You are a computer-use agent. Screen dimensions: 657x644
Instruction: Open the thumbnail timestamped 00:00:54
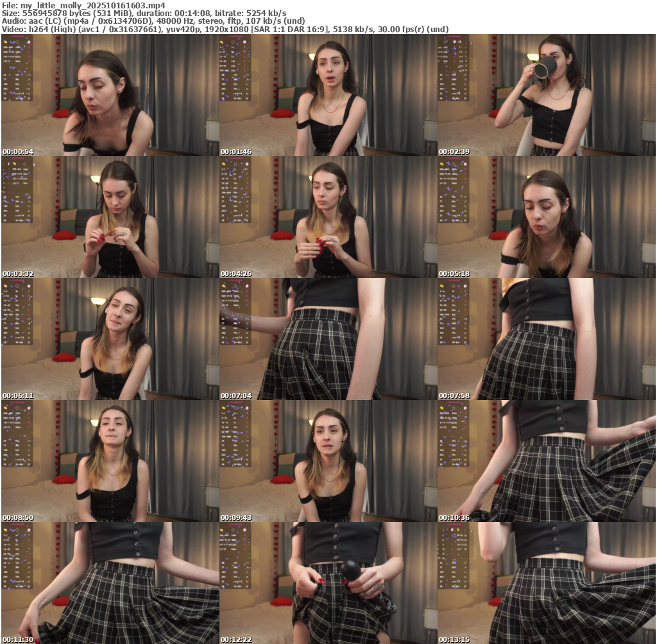110,95
